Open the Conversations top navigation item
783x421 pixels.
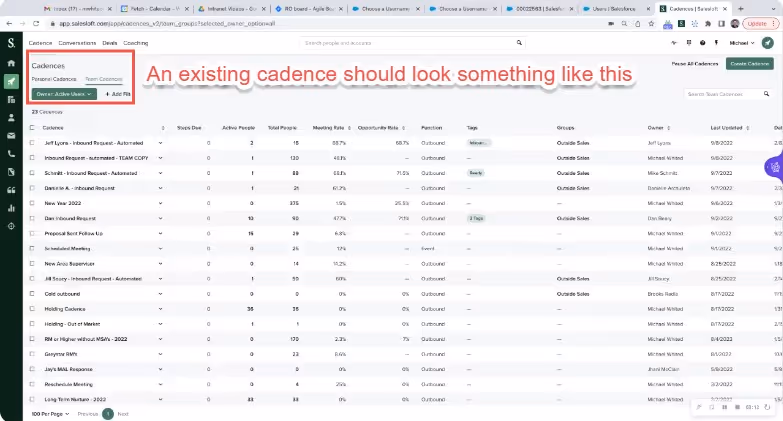77,43
